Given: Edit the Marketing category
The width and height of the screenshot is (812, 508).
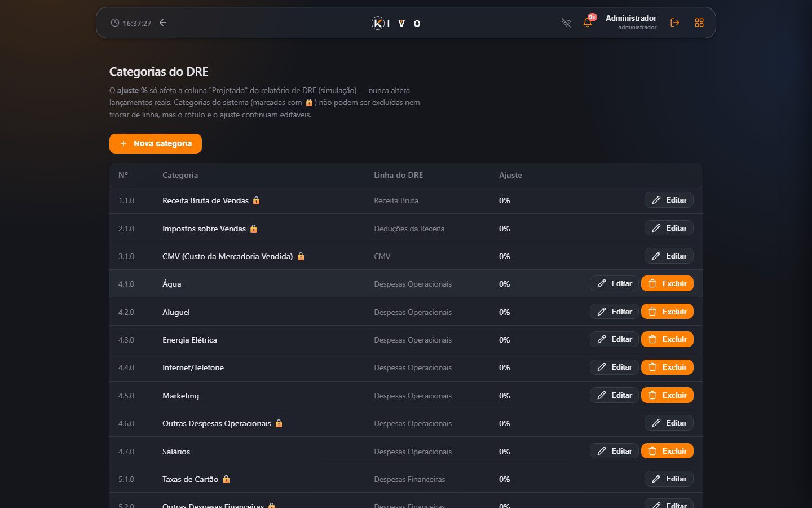Looking at the screenshot, I should click(x=614, y=395).
